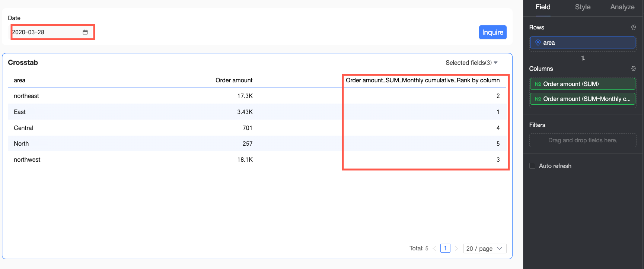Click the location icon on the area field

538,42
